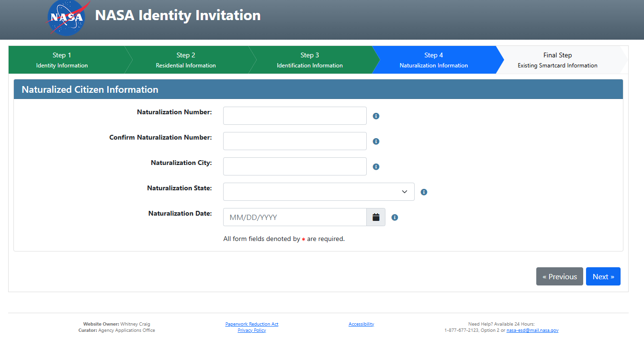Open the Accessibility link
Screen dimensions: 644x350
tap(362, 324)
